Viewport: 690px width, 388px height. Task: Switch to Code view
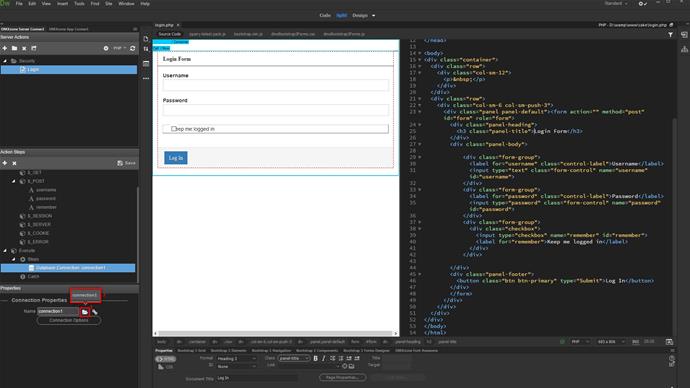[x=325, y=15]
